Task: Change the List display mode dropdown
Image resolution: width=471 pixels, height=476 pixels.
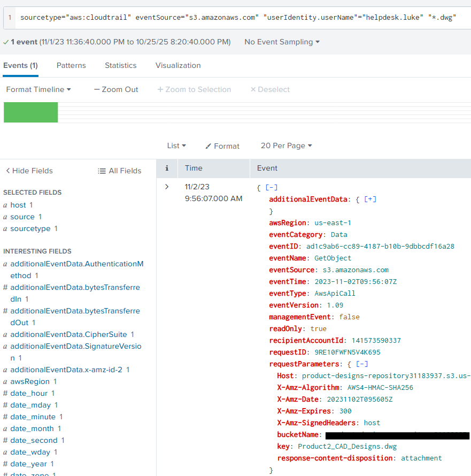Action: click(x=176, y=145)
